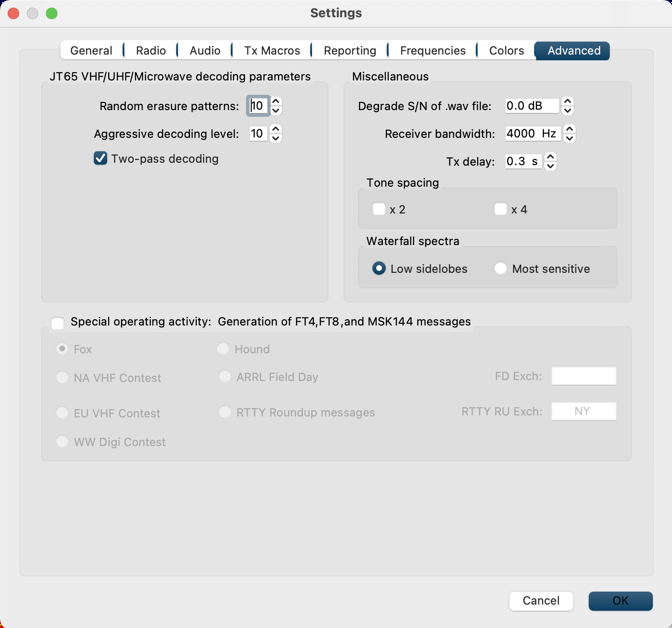Disable Two-pass decoding checkbox

(x=101, y=158)
